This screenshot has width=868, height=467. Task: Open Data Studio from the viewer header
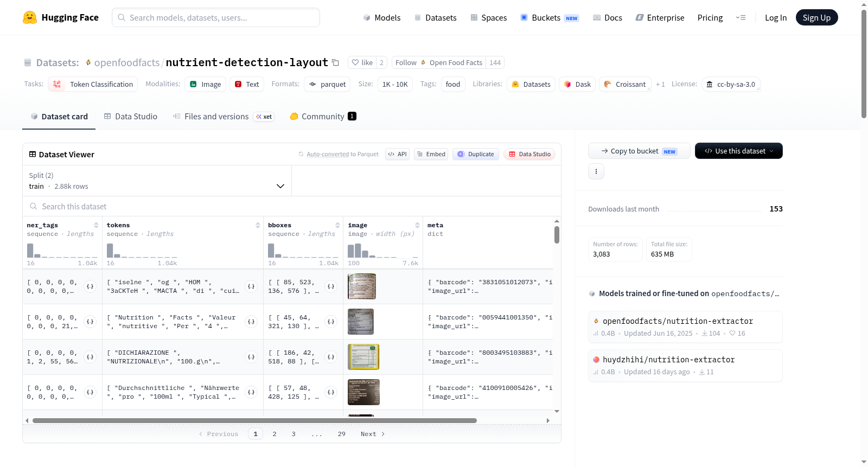529,154
